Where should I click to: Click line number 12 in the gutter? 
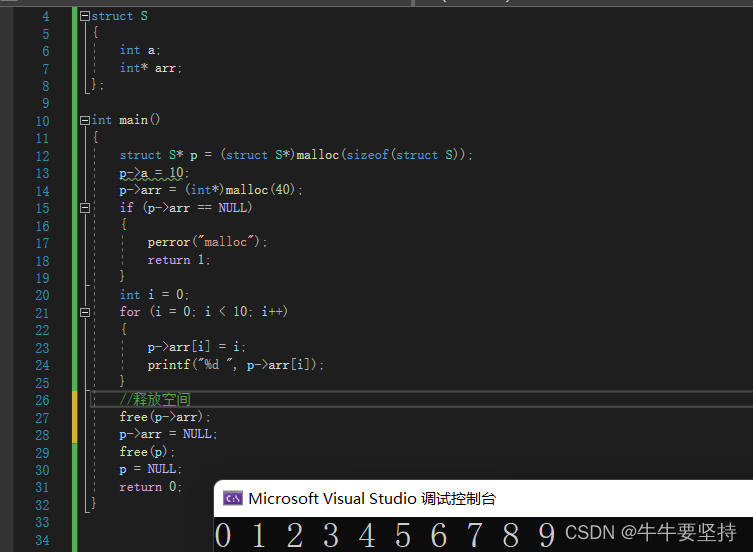[42, 156]
